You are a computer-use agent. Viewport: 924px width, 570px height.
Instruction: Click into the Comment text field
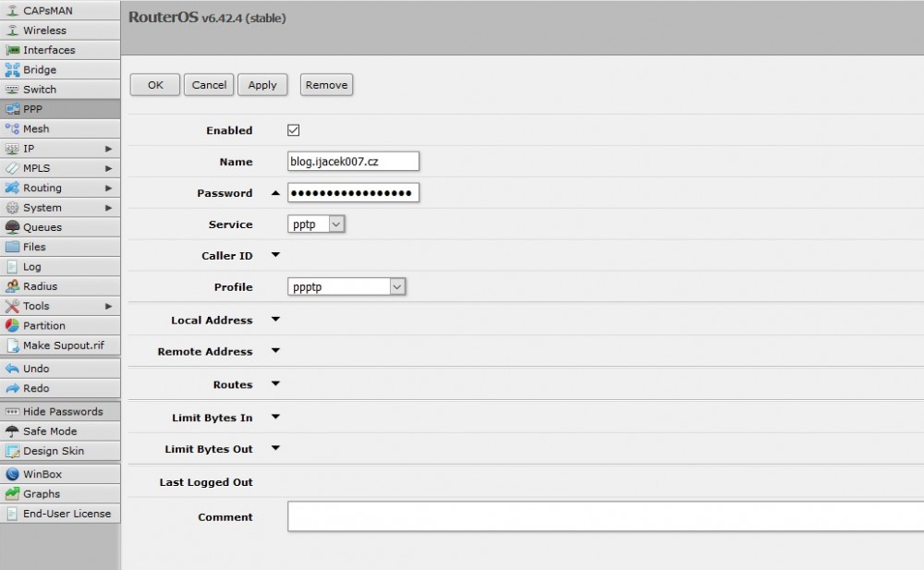(605, 516)
